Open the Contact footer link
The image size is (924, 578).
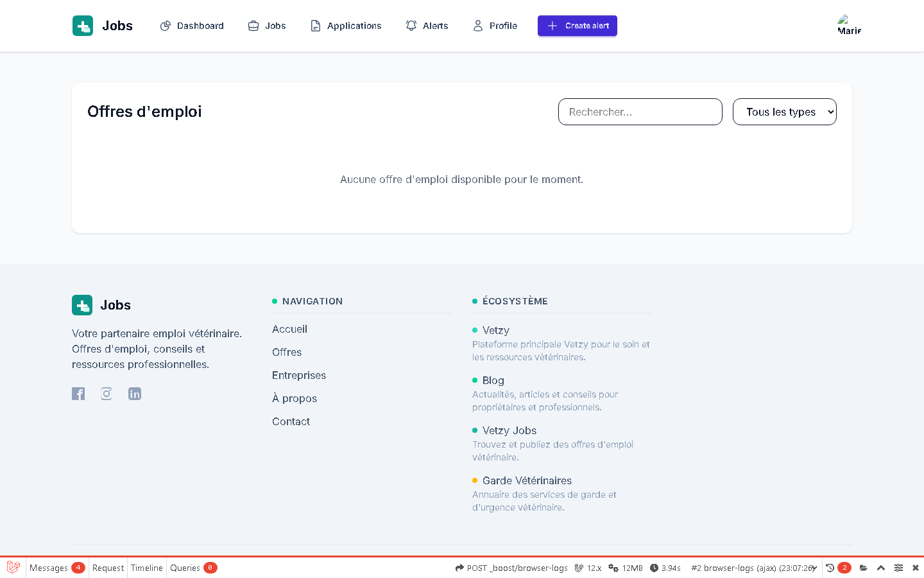pos(291,421)
